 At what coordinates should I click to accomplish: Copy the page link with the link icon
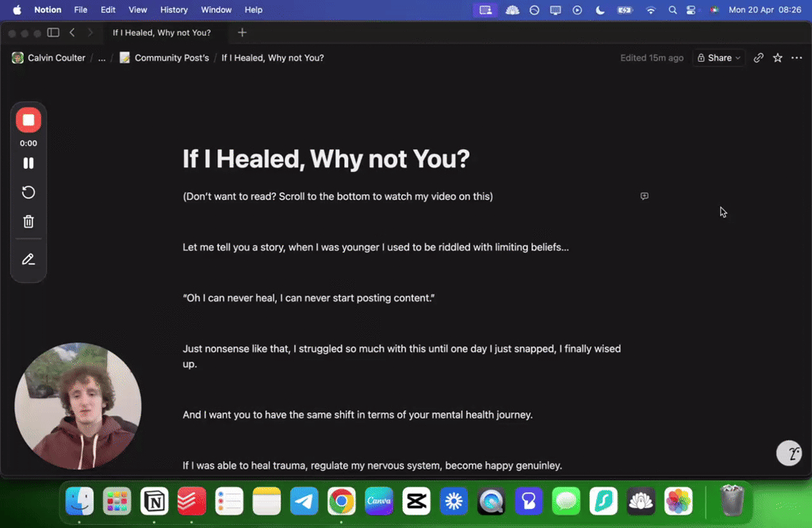pos(758,57)
